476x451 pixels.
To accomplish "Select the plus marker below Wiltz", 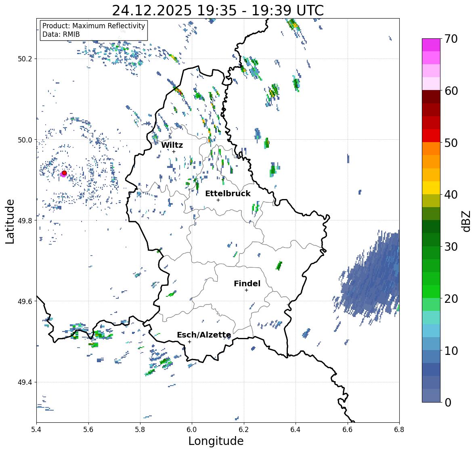I will click(174, 151).
